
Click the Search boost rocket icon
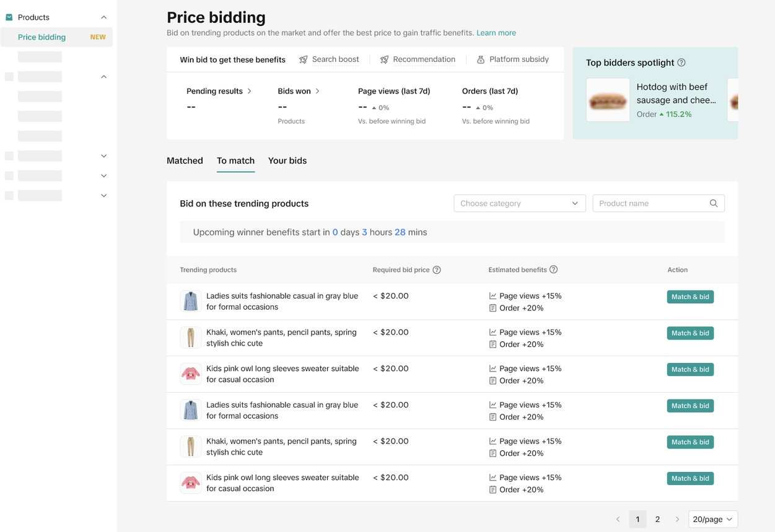(304, 59)
